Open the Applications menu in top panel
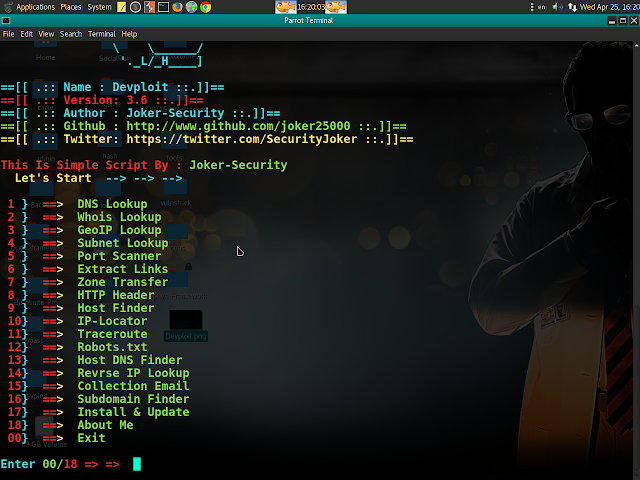The width and height of the screenshot is (640, 480). click(35, 7)
